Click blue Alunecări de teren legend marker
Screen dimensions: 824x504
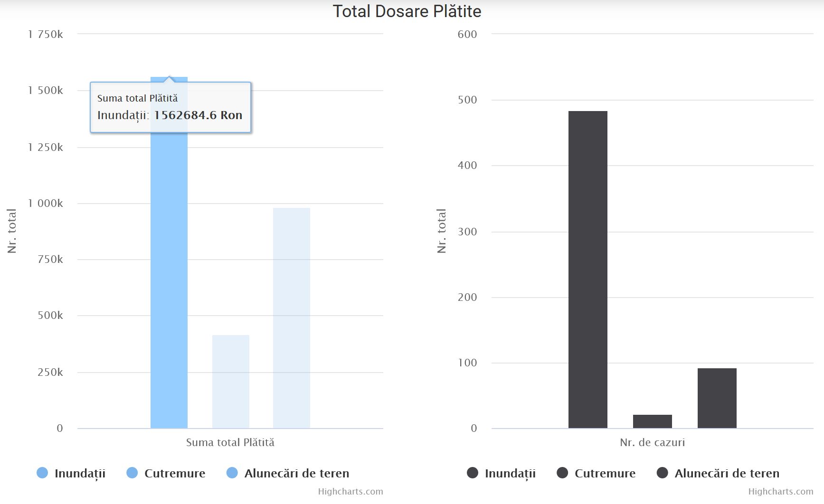(232, 473)
